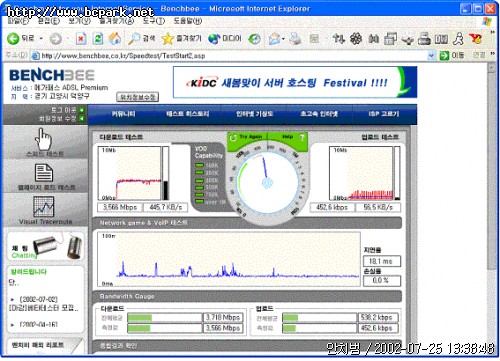Click the upload test graph
This screenshot has height=361, width=500.
tap(361, 173)
